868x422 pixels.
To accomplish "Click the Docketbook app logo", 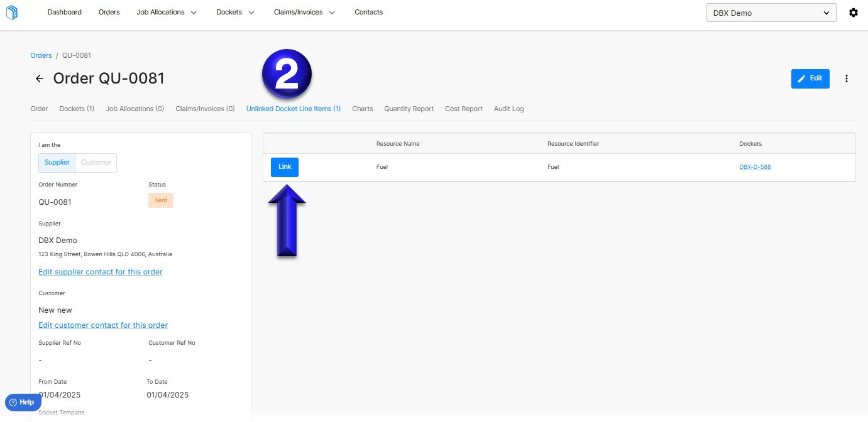I will point(12,13).
